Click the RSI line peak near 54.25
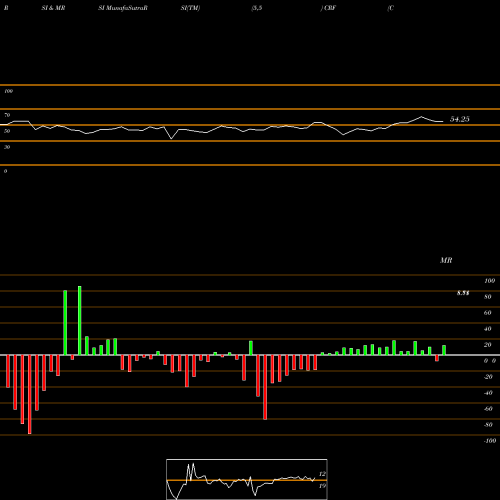Screen dimensions: 500x500 pyautogui.click(x=421, y=117)
